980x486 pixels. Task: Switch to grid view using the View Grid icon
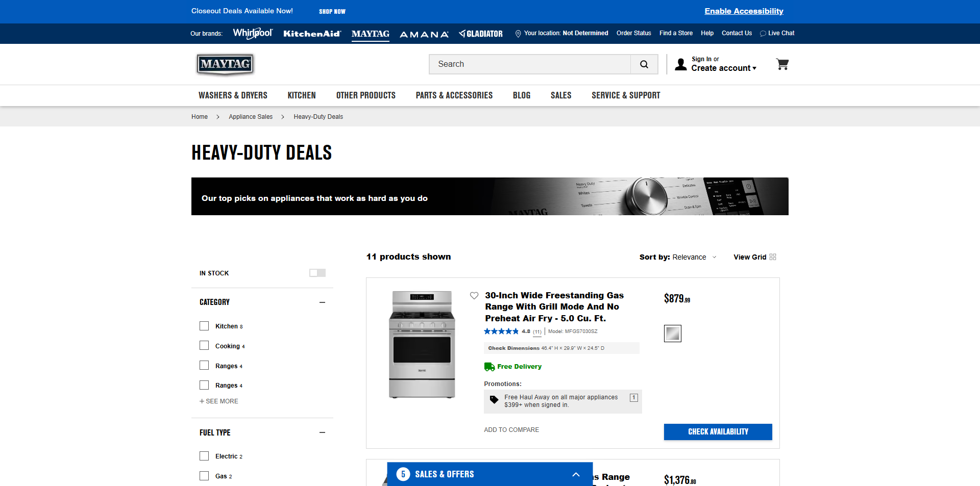(773, 257)
